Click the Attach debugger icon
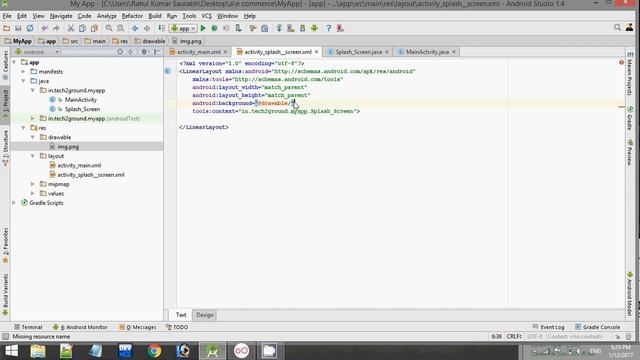 238,28
